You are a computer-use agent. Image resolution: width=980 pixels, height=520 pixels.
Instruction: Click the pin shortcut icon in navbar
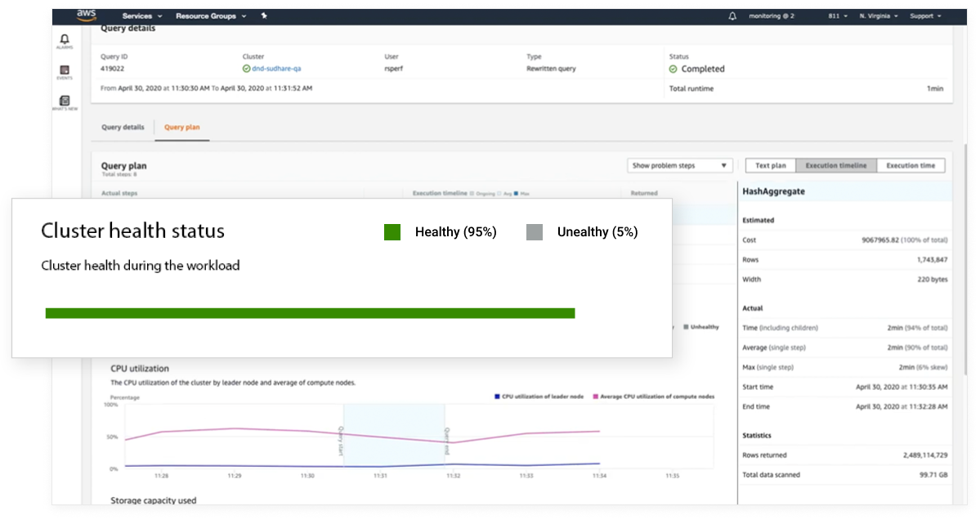tap(263, 16)
